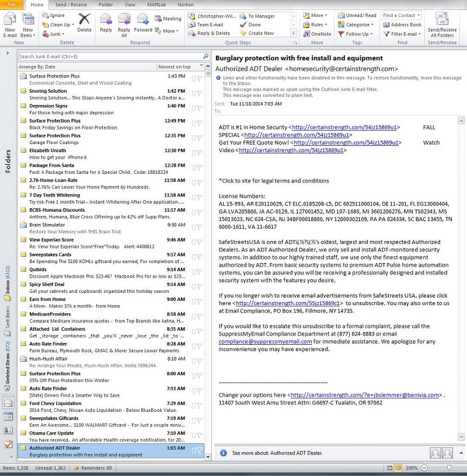Click Unread/Read toggle icon

tap(341, 15)
